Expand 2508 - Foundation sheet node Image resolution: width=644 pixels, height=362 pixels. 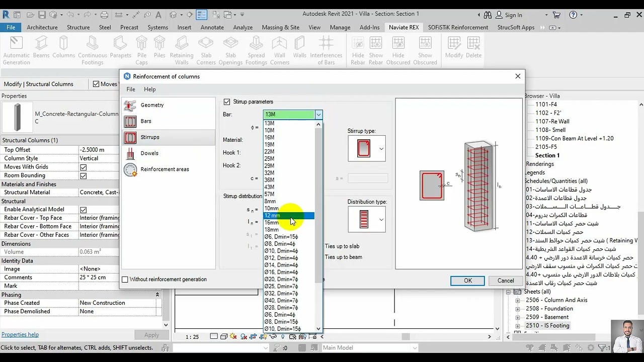[x=518, y=309]
